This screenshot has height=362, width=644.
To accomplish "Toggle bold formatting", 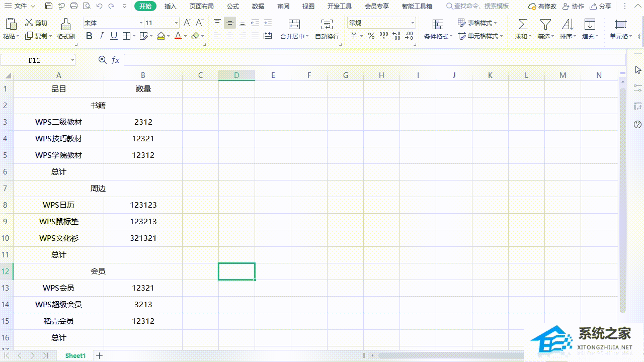I will pyautogui.click(x=89, y=36).
